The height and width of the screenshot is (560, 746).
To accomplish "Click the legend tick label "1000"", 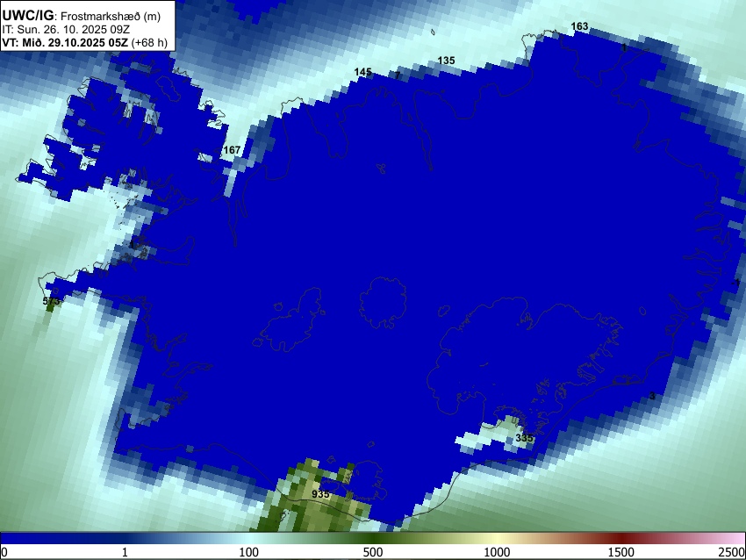I will click(x=497, y=552).
